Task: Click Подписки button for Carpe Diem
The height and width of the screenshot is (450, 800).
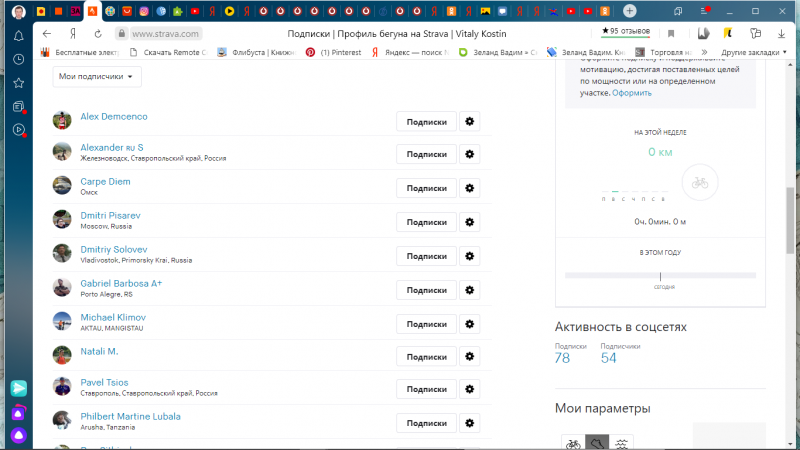Action: (x=427, y=188)
